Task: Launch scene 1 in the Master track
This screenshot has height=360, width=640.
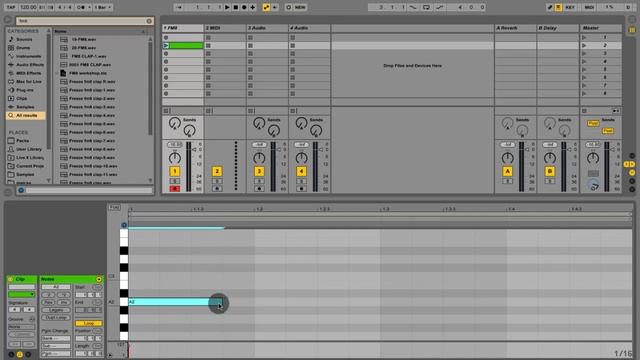Action: tap(584, 38)
